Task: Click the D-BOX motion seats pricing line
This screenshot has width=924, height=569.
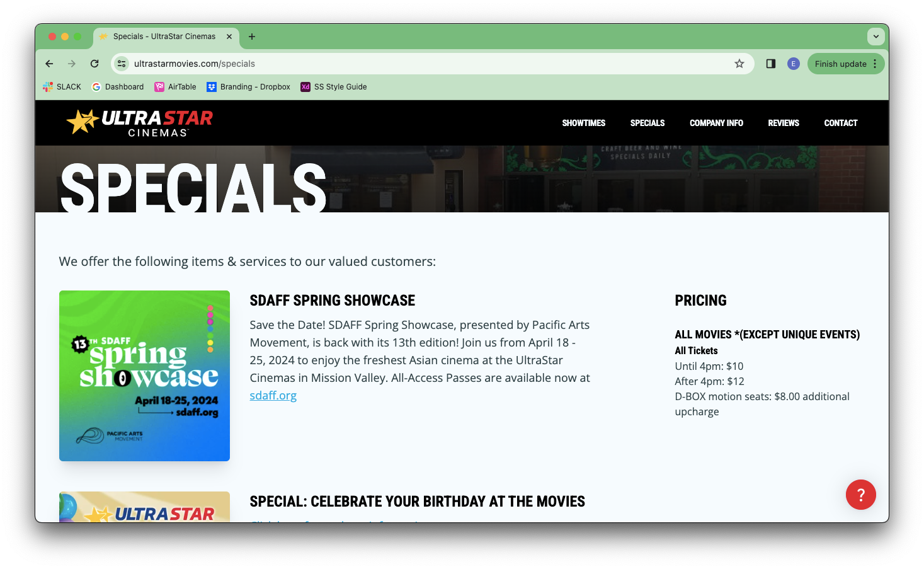Action: click(x=762, y=404)
